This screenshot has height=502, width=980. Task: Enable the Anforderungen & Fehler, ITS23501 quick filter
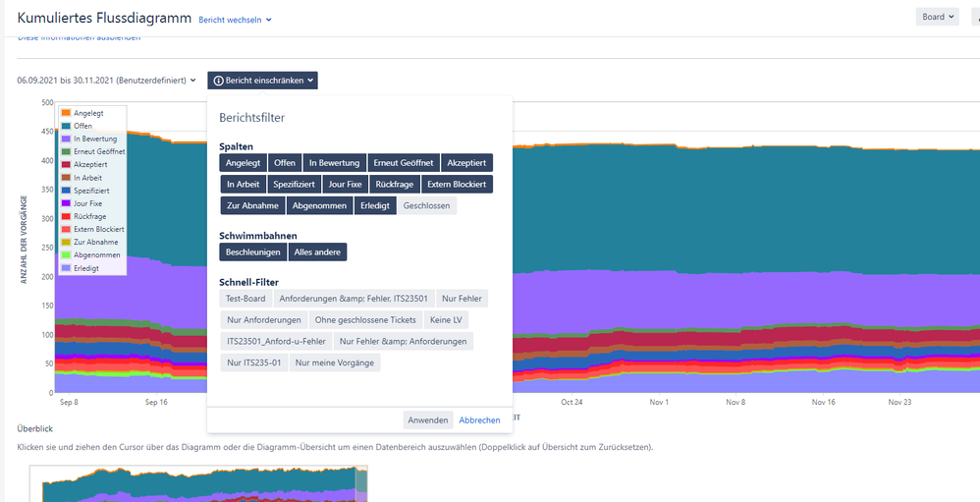(x=354, y=299)
